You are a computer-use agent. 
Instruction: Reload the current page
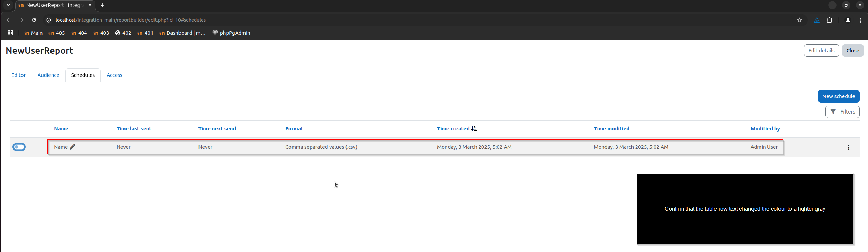coord(34,20)
